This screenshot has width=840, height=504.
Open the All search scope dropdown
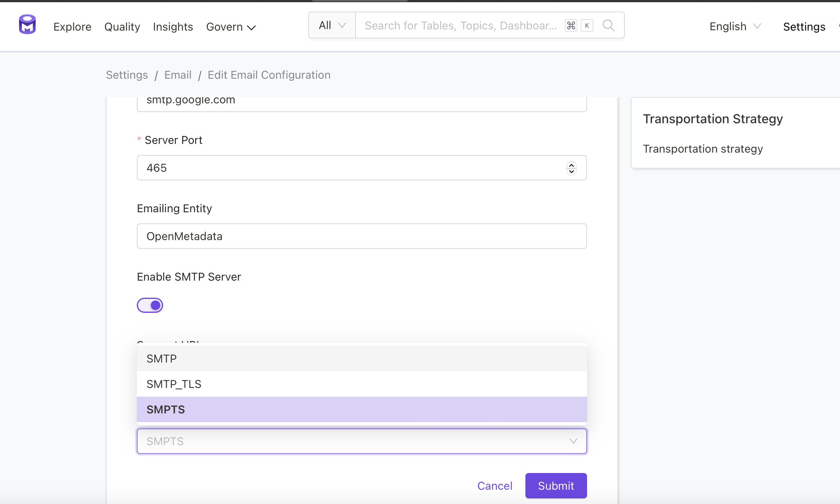(331, 25)
